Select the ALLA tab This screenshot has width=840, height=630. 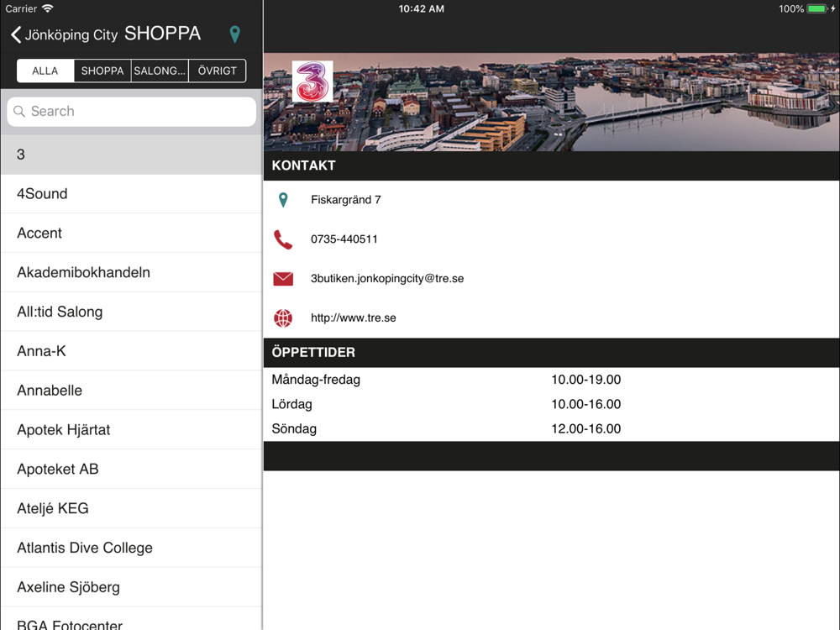coord(45,71)
